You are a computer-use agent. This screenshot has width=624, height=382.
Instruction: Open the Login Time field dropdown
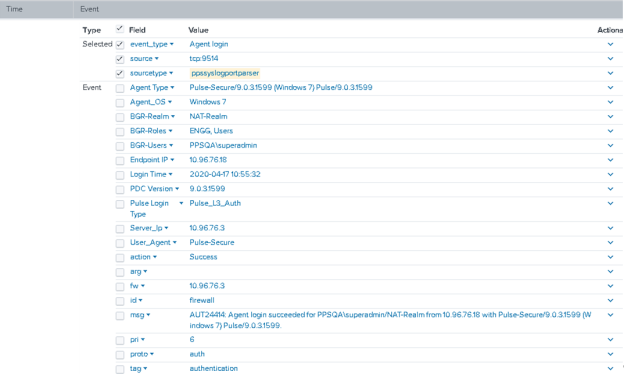point(170,174)
